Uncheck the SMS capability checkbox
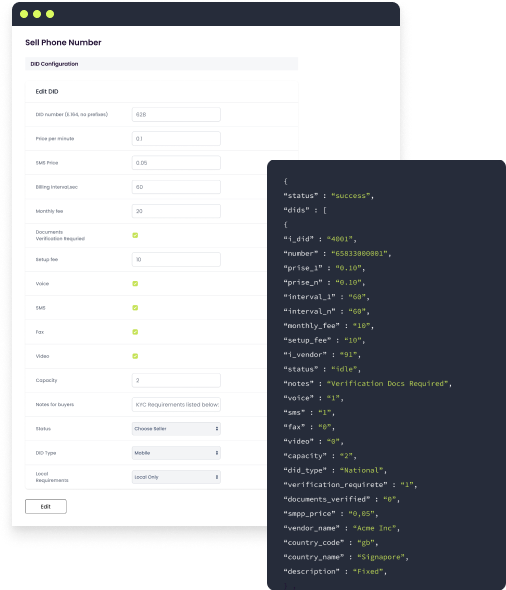The height and width of the screenshot is (590, 506). (x=135, y=307)
